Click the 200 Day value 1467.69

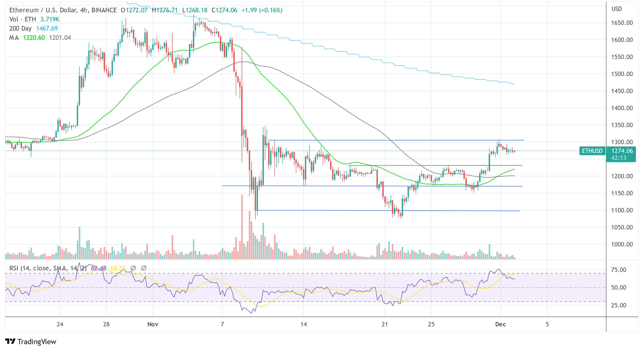pyautogui.click(x=47, y=28)
